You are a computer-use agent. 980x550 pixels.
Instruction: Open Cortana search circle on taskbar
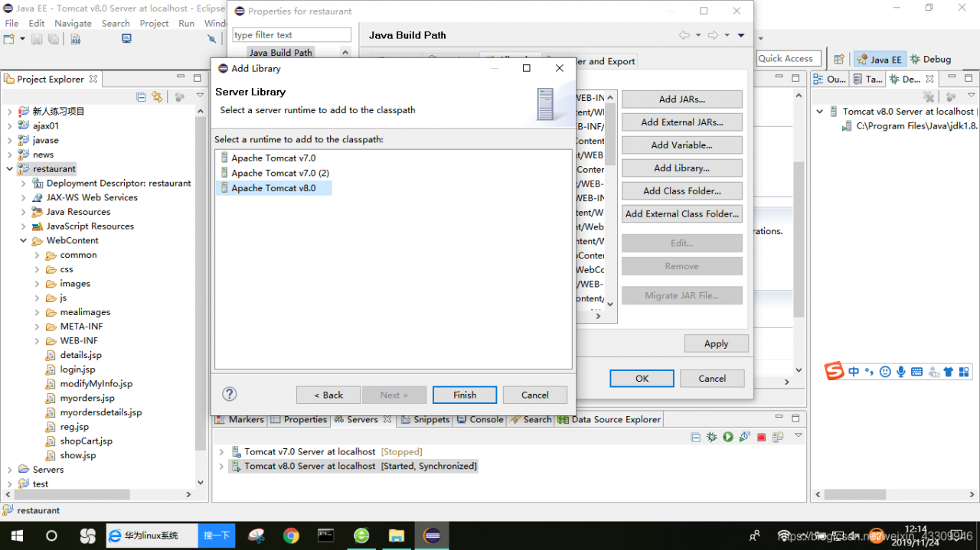pyautogui.click(x=52, y=535)
